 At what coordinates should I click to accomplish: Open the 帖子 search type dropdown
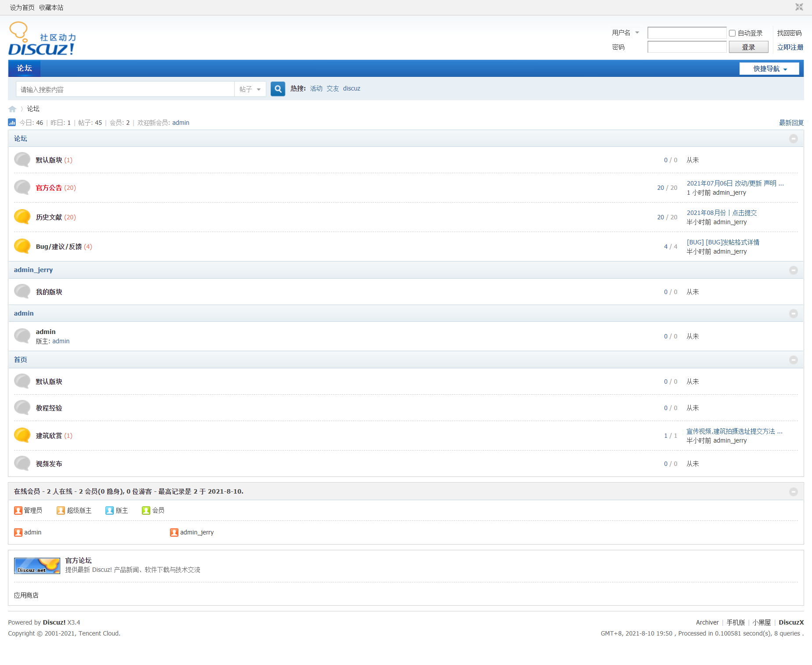pyautogui.click(x=250, y=89)
